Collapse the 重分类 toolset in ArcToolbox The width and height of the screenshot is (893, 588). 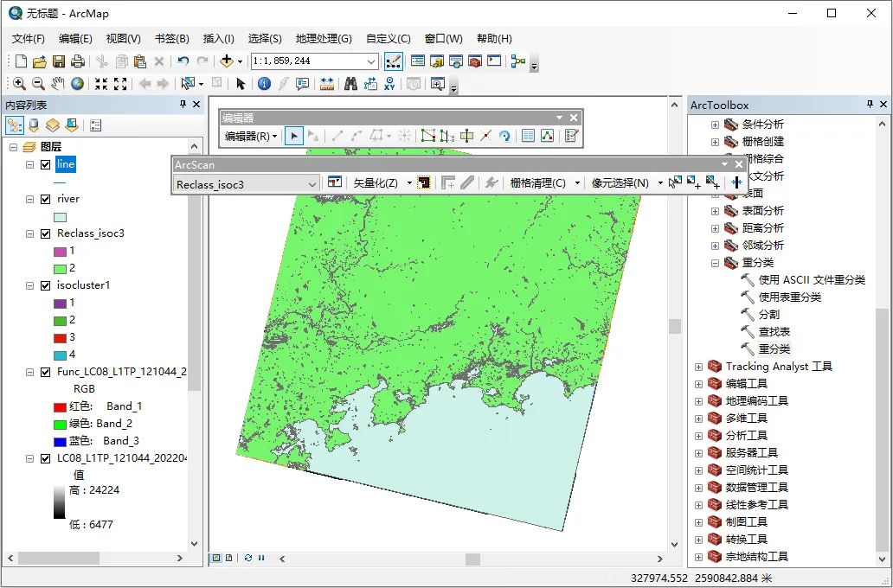pos(716,263)
